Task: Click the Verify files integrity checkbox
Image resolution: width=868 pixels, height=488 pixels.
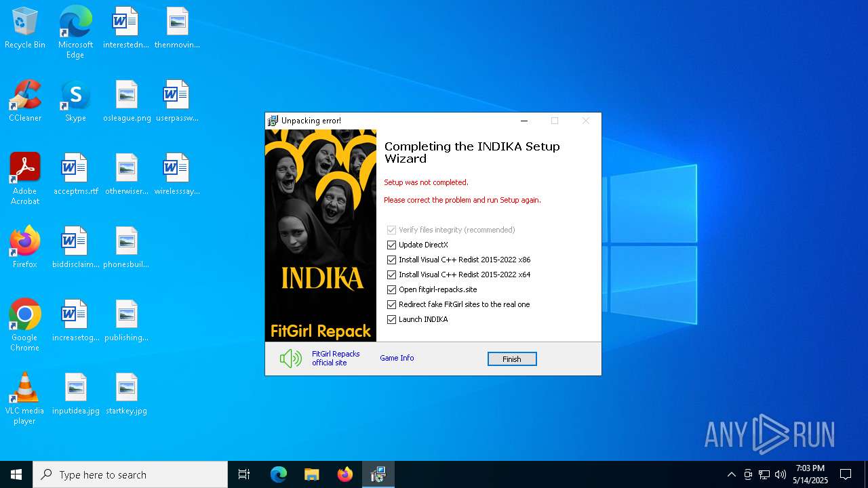Action: (391, 230)
